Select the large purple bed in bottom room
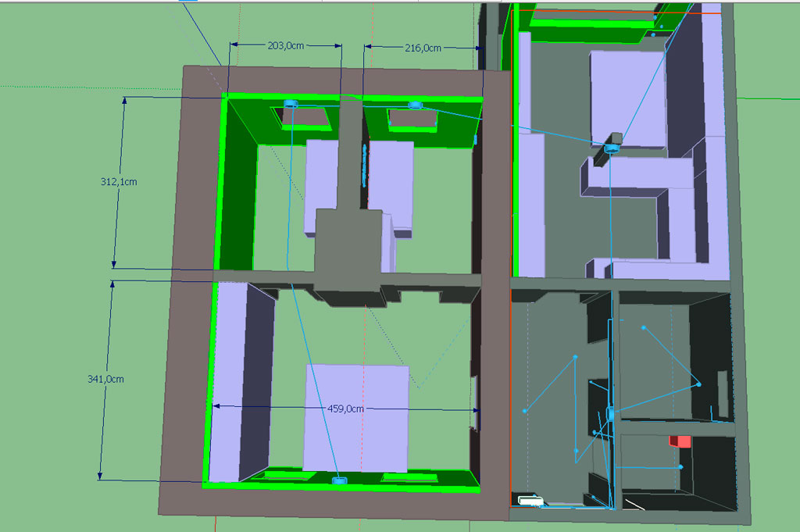This screenshot has height=532, width=800. point(356,418)
